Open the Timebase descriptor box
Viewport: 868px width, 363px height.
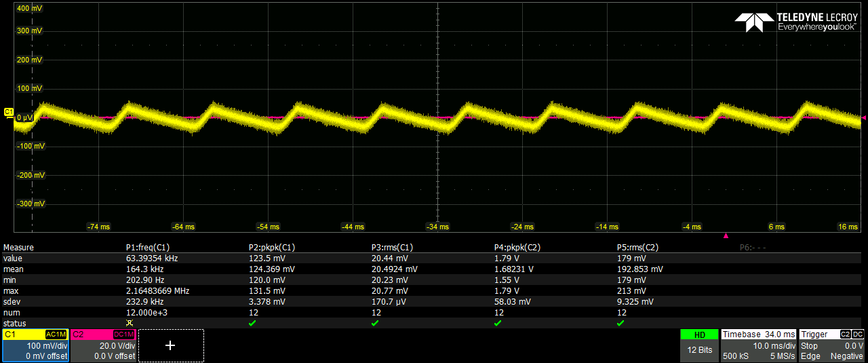coord(758,345)
